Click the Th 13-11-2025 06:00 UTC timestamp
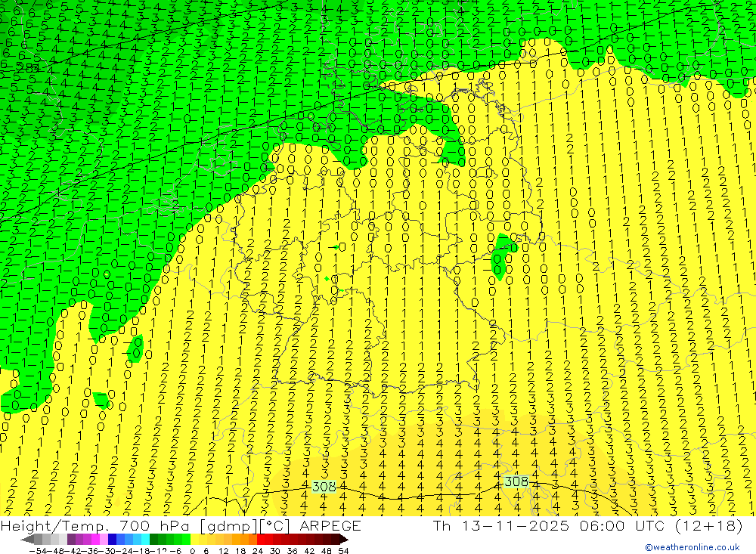Viewport: 756px width, 554px height. [587, 525]
